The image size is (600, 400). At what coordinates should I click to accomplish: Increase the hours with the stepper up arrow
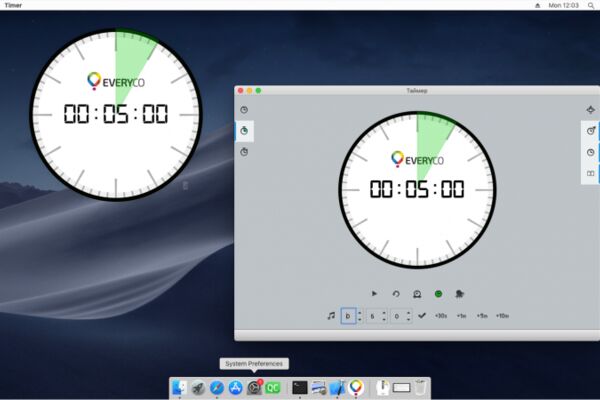pyautogui.click(x=360, y=312)
